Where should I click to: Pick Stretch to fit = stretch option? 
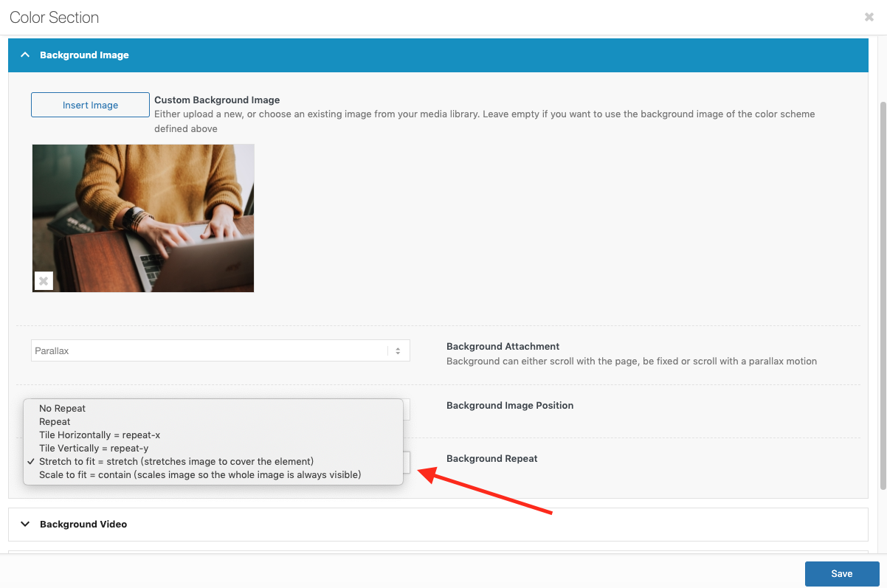point(213,461)
